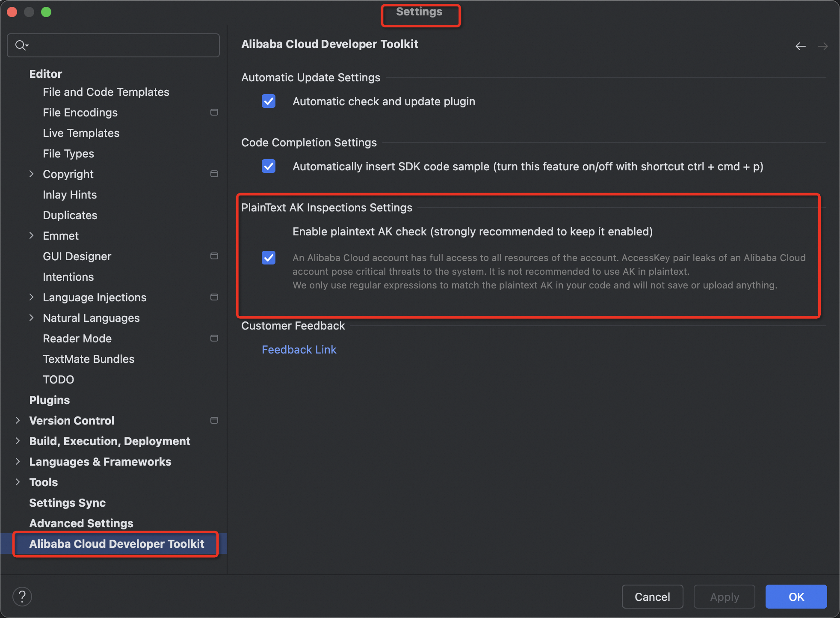Image resolution: width=840 pixels, height=618 pixels.
Task: Toggle Automatically insert SDK code sample checkbox
Action: [x=269, y=166]
